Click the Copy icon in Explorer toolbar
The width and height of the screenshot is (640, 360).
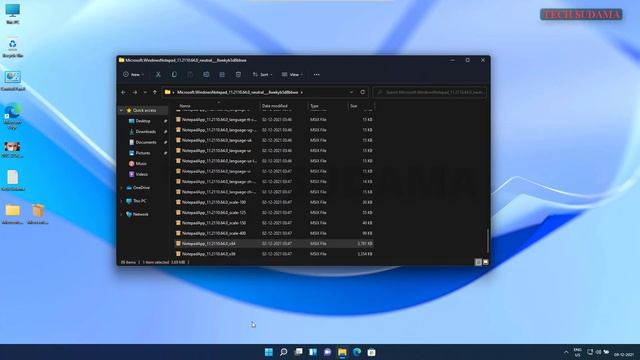pos(174,75)
